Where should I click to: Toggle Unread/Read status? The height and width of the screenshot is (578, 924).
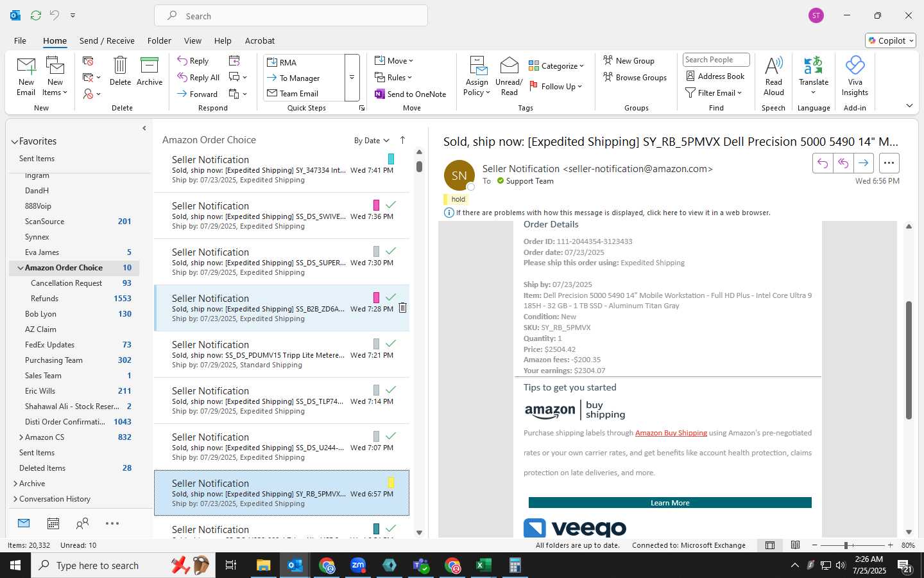[x=509, y=76]
